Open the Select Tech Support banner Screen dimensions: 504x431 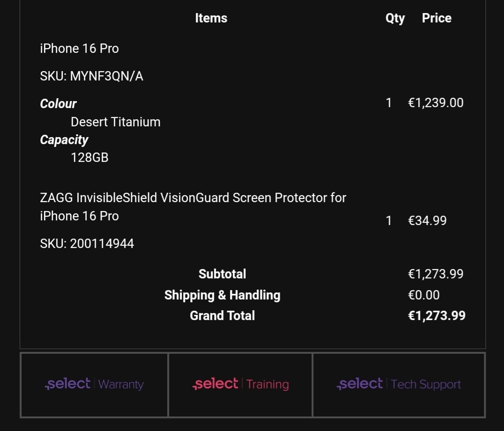click(399, 385)
